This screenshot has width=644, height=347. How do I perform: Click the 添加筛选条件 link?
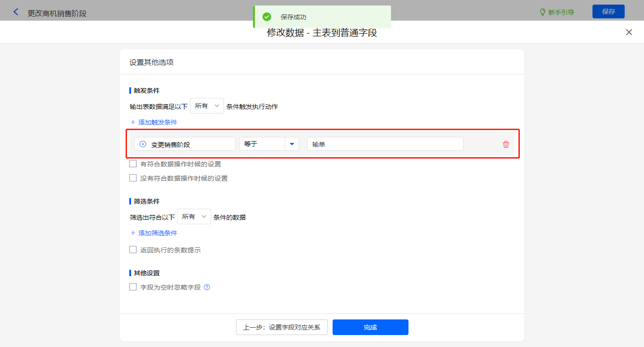[x=154, y=233]
